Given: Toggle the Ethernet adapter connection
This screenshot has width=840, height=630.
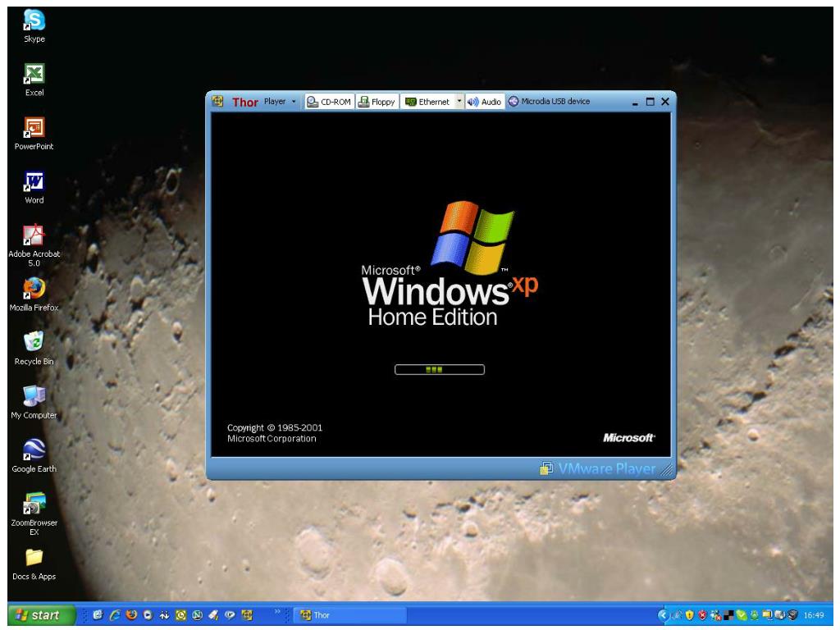Looking at the screenshot, I should (x=427, y=102).
